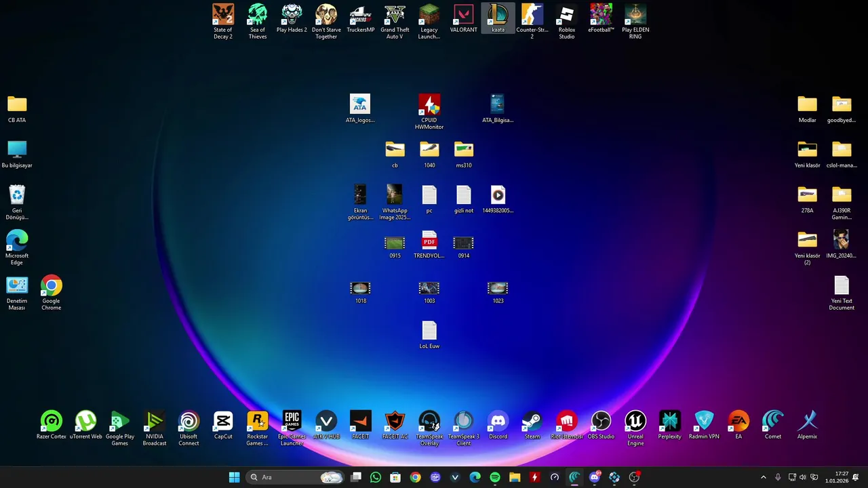This screenshot has height=488, width=868.
Task: Open Radmin VPN desktop icon
Action: coord(704,426)
